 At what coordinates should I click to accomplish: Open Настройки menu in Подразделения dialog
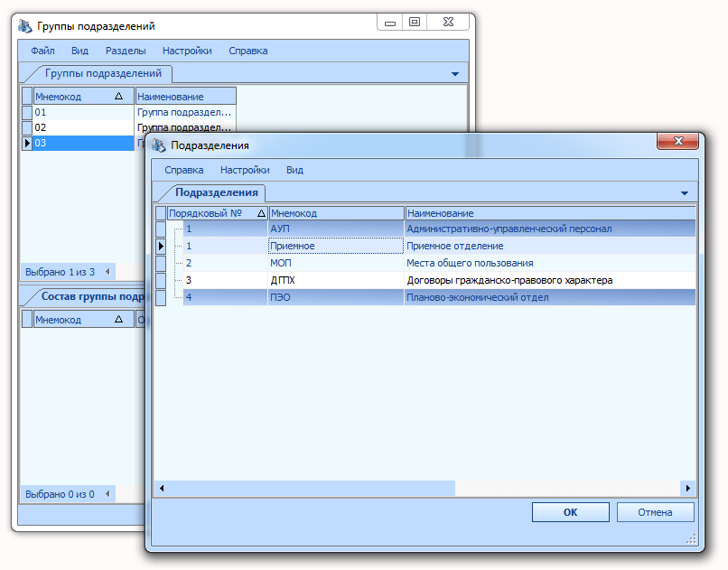(x=245, y=170)
